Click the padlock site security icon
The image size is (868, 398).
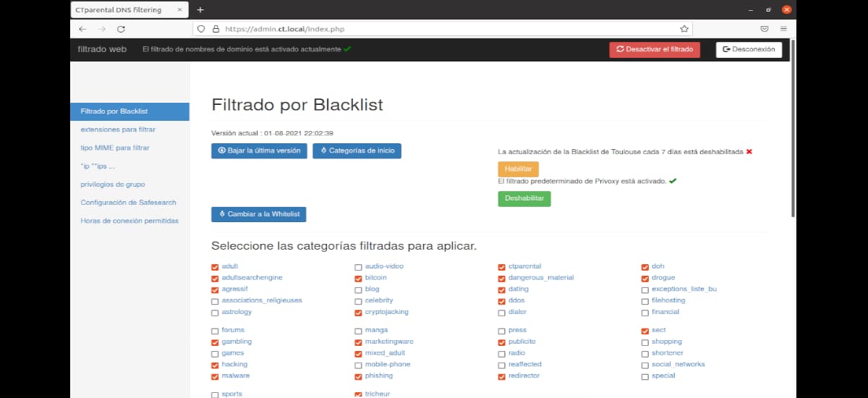[x=216, y=29]
